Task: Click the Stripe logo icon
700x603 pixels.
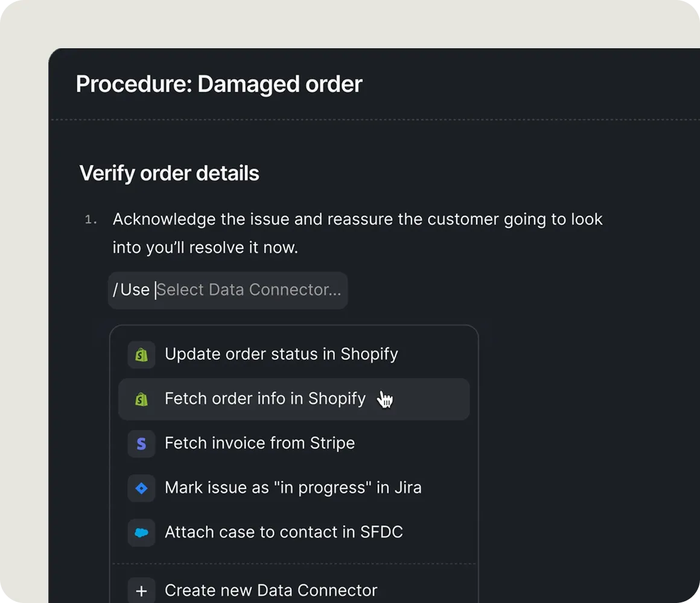Action: click(141, 444)
